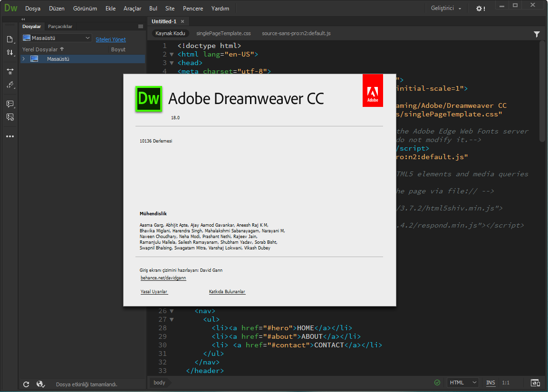Click the Siteleri Yönet link

click(x=111, y=39)
